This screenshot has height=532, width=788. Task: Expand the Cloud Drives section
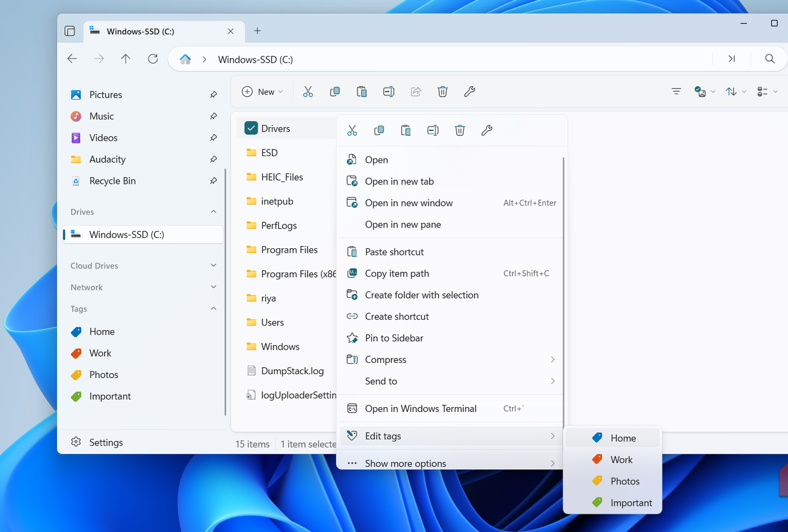214,265
